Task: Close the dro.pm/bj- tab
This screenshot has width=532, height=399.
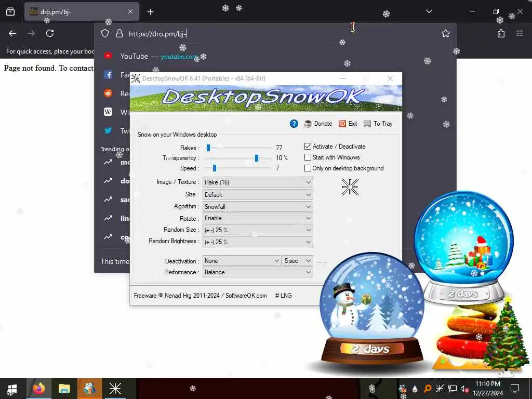Action: coord(130,11)
